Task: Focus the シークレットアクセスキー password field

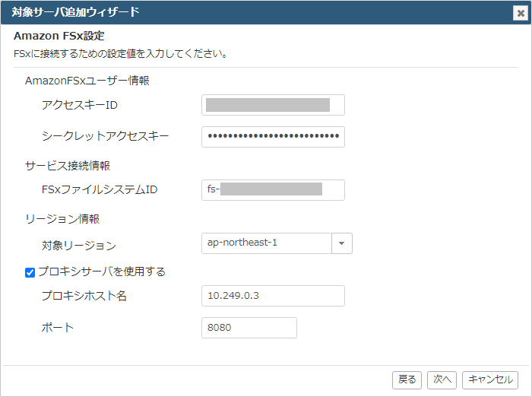Action: click(x=273, y=137)
